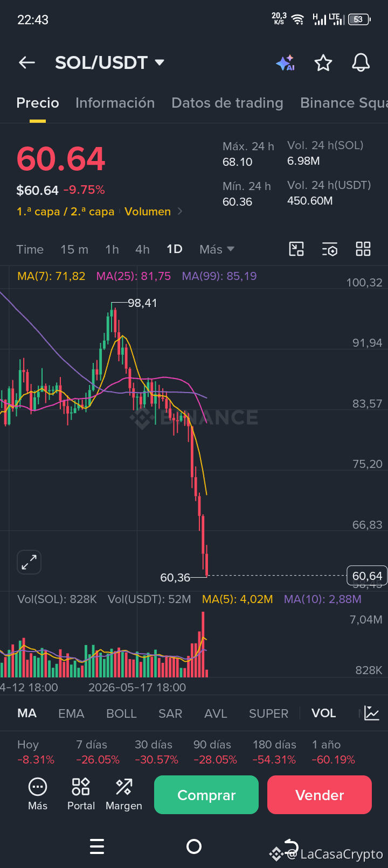Image resolution: width=388 pixels, height=868 pixels.
Task: Expand chart to fullscreen
Action: coord(29,563)
